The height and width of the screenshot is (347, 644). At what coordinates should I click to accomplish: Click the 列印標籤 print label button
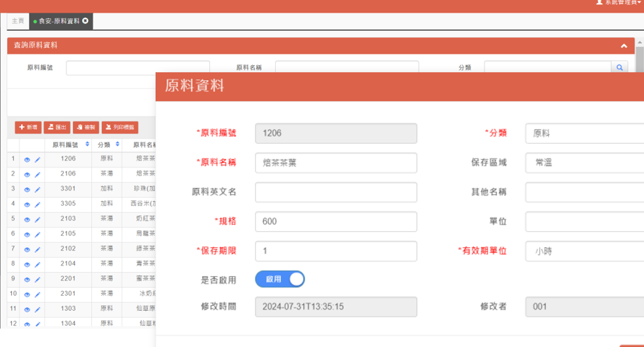120,127
